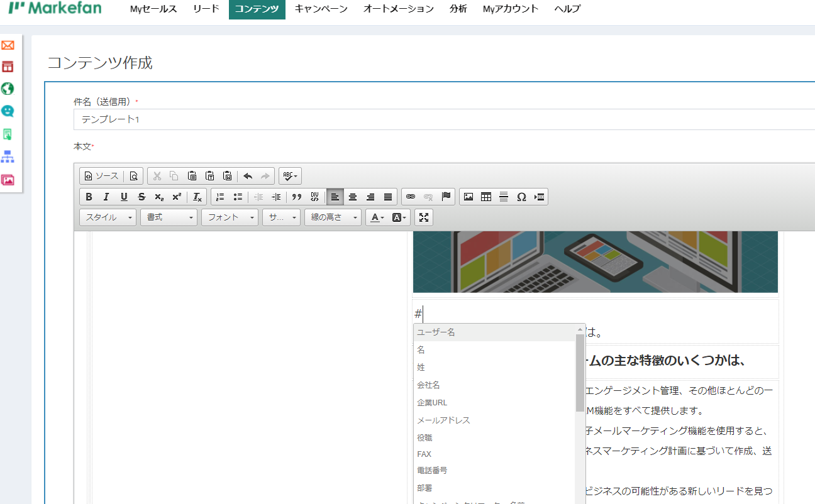
Task: Maximize the editor to fullscreen
Action: click(x=424, y=217)
